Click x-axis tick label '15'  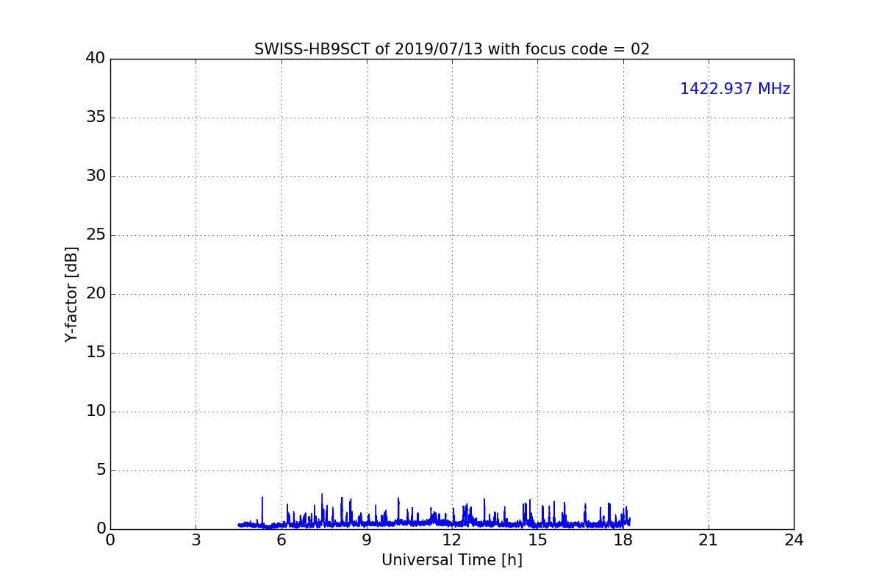[537, 540]
